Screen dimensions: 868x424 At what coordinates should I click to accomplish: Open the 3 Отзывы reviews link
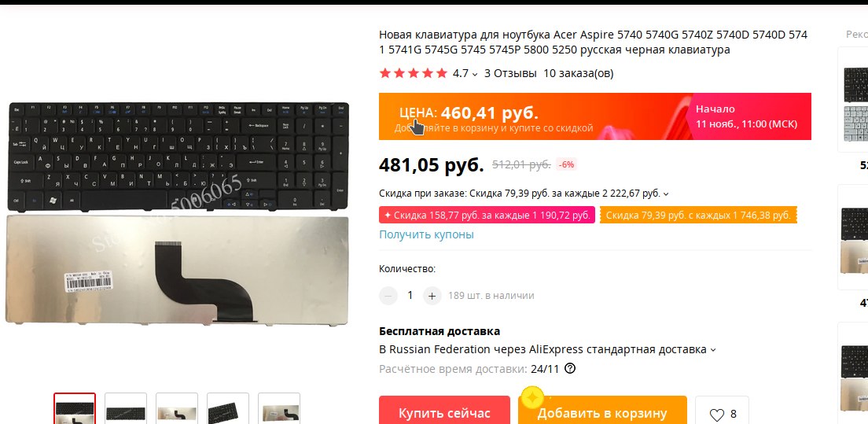point(510,73)
